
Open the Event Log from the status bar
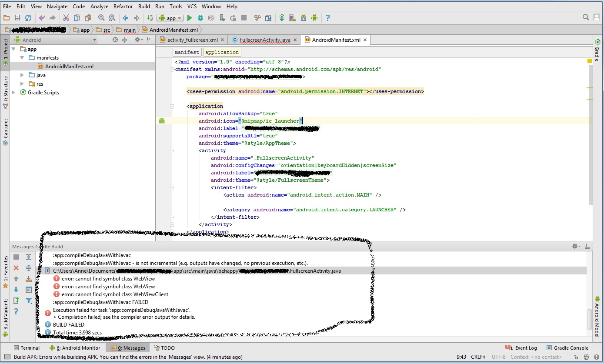click(522, 348)
